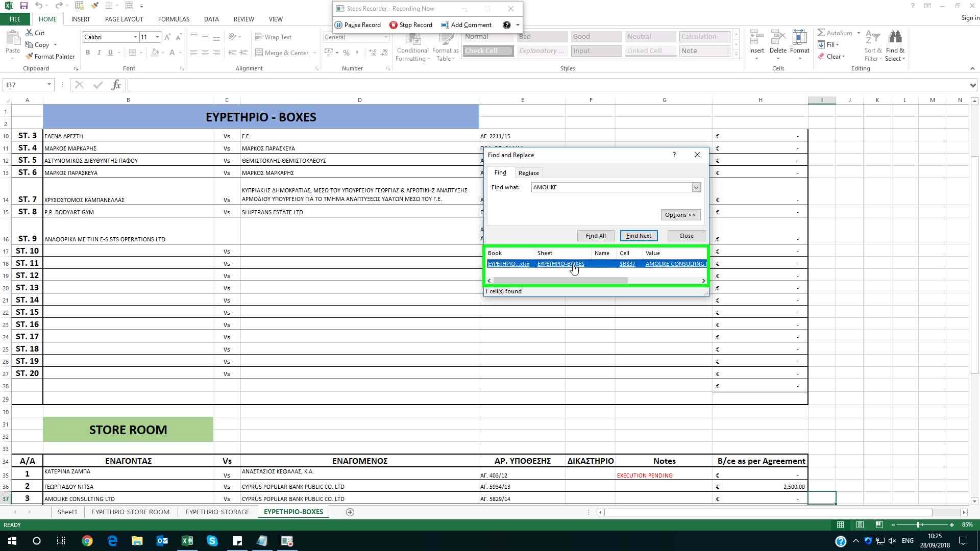Open the PAGE LAYOUT ribbon tab

pyautogui.click(x=124, y=19)
